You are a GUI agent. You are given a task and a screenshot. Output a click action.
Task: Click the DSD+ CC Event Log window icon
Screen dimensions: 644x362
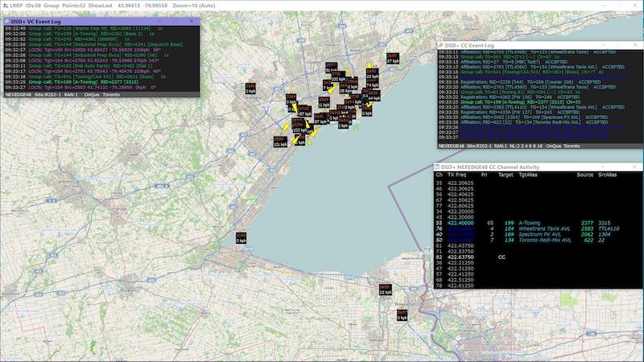[x=442, y=45]
